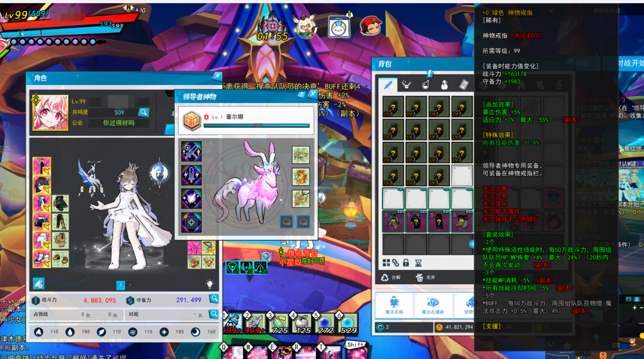The width and height of the screenshot is (644, 359).
Task: Select the costume shoes slot in character window
Action: coord(42,259)
